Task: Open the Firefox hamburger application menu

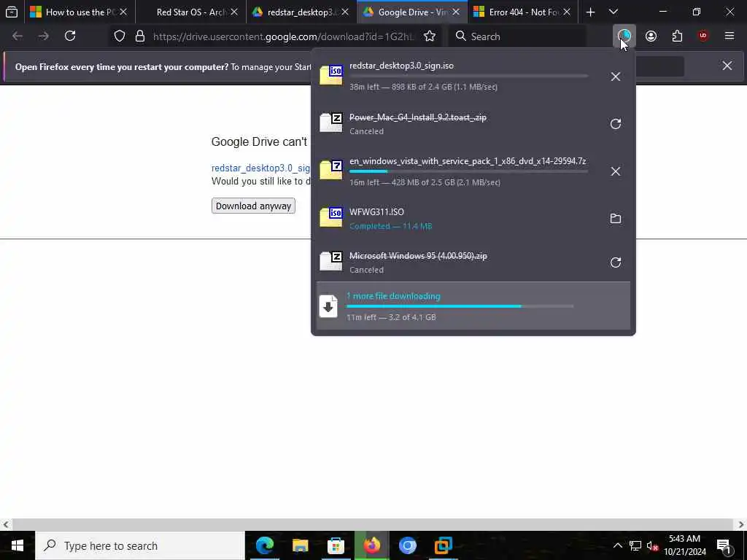Action: point(729,36)
